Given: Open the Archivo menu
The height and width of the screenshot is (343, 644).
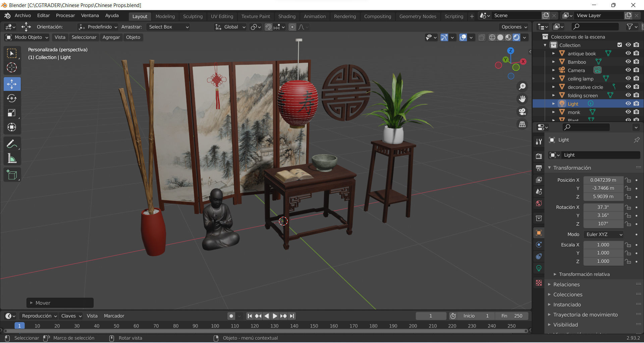Looking at the screenshot, I should (23, 15).
